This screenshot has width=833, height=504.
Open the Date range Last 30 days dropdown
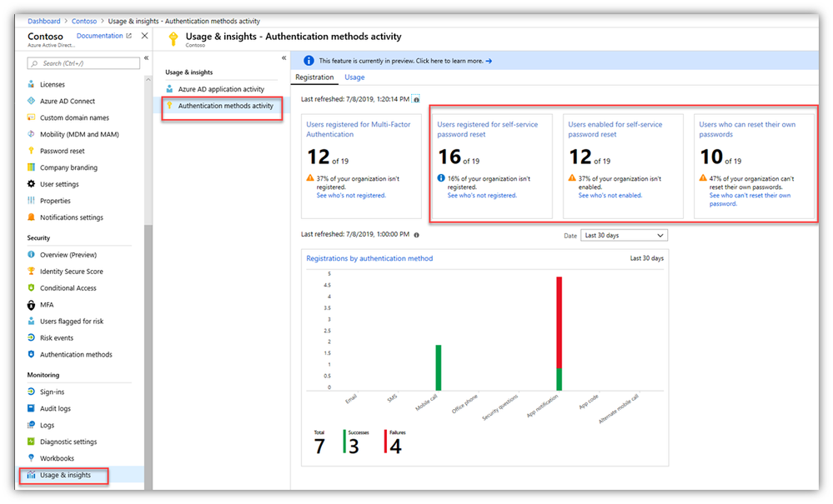(x=624, y=235)
